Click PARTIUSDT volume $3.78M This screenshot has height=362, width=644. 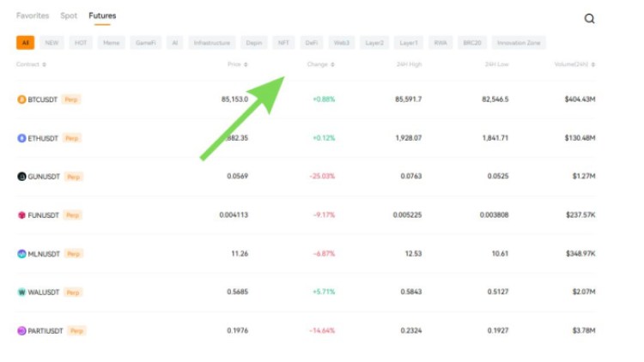coord(584,330)
